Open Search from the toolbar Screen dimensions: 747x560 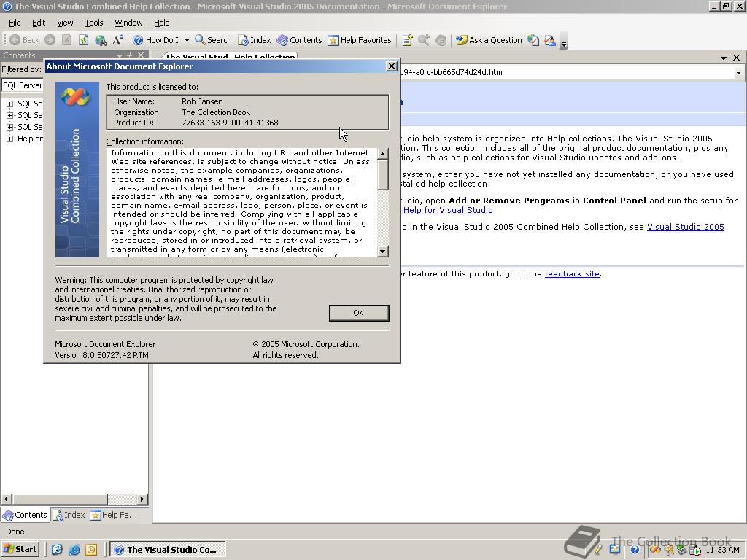tap(214, 41)
